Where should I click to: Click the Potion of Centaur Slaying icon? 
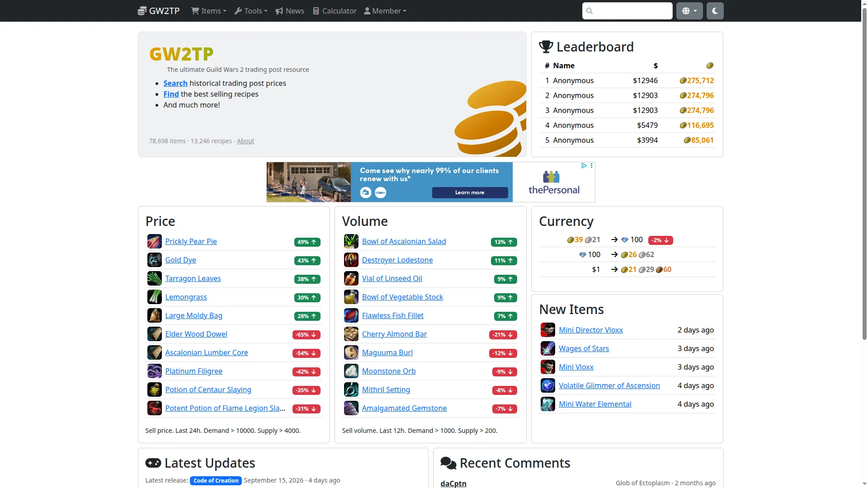coord(154,389)
